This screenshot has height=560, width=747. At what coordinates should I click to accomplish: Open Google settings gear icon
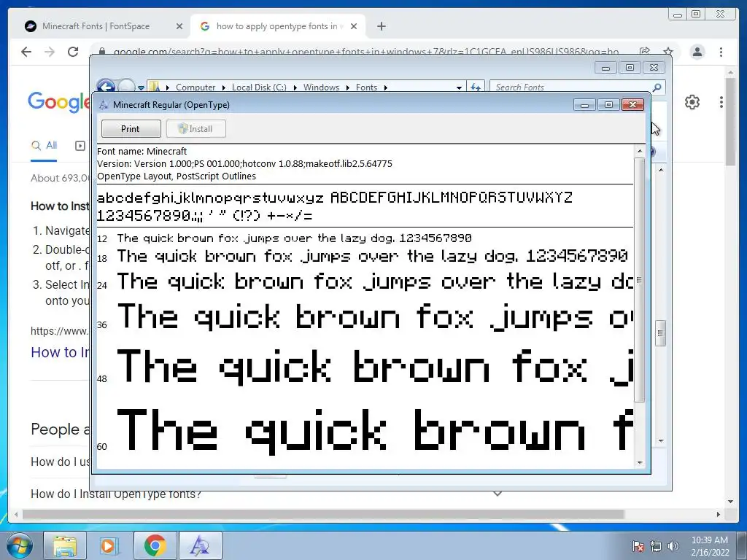coord(692,102)
